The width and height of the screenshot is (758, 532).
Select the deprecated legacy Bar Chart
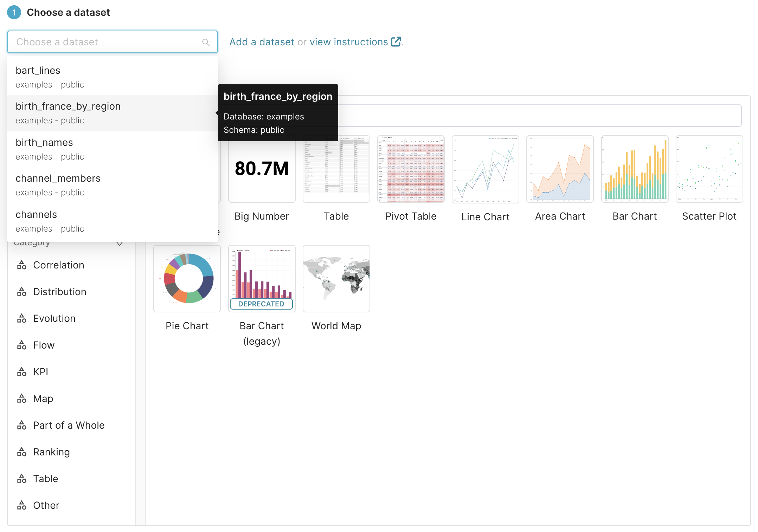point(262,274)
